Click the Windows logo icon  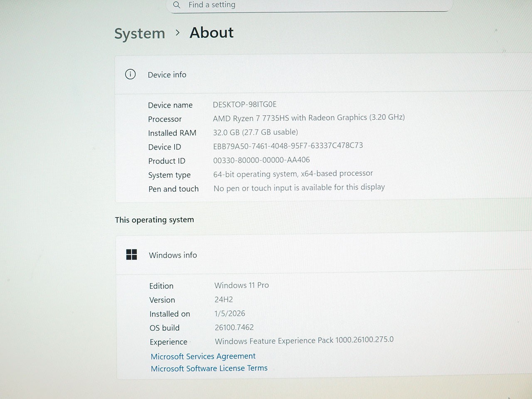point(131,255)
